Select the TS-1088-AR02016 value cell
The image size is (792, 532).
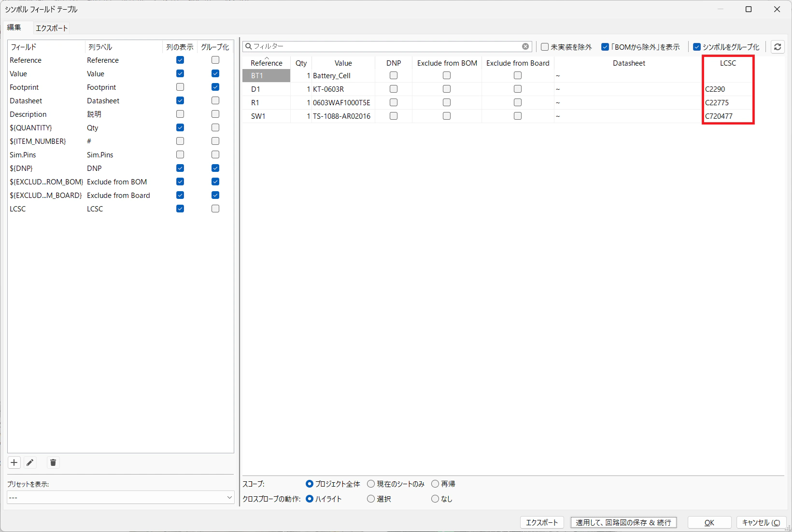coord(343,116)
